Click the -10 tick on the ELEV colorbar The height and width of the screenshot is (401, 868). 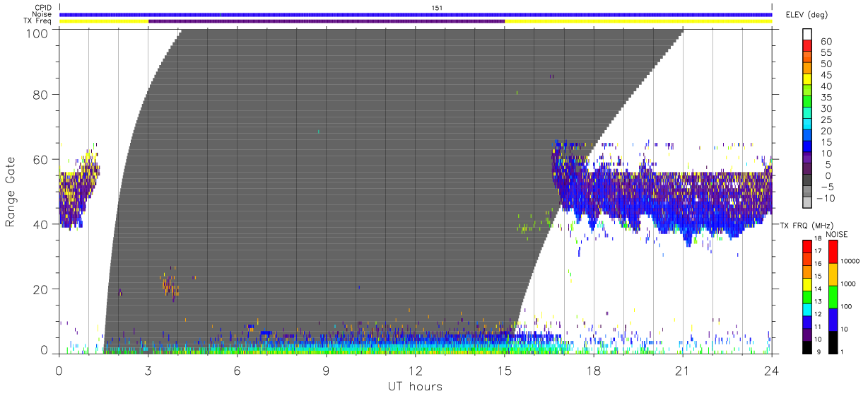click(825, 198)
